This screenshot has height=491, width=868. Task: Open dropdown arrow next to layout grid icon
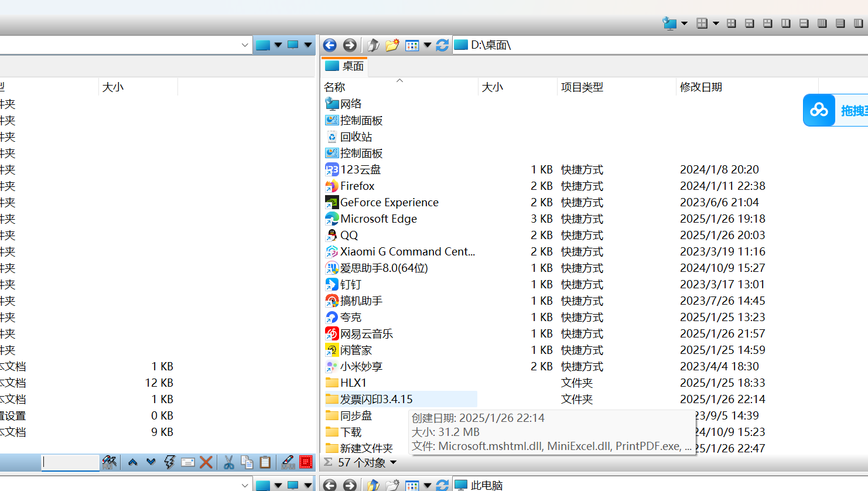point(716,23)
